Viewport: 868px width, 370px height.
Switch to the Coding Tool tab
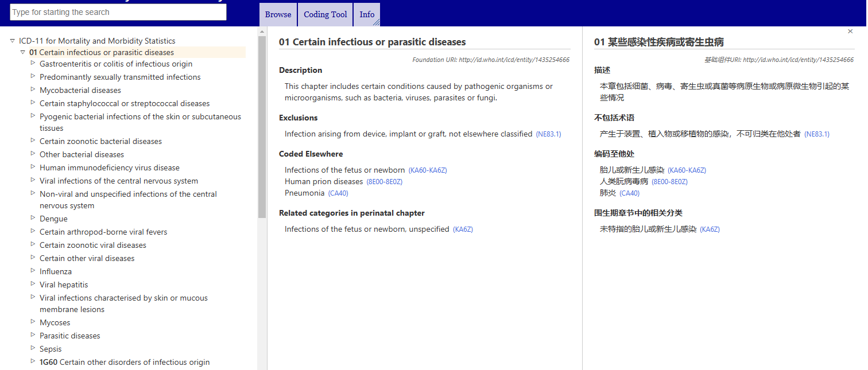(325, 14)
